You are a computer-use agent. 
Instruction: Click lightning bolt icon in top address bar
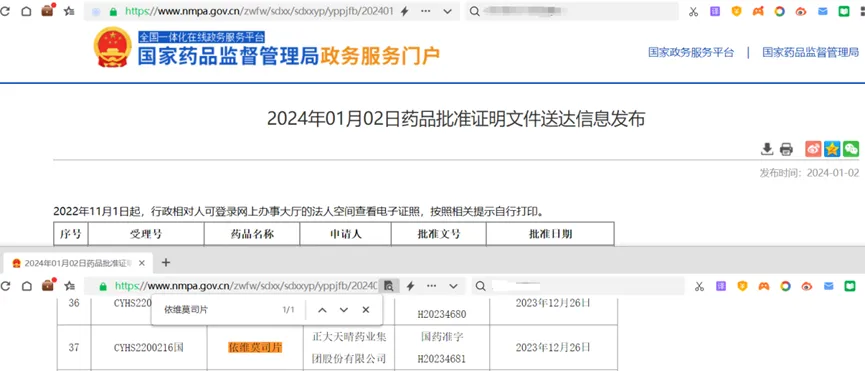404,12
